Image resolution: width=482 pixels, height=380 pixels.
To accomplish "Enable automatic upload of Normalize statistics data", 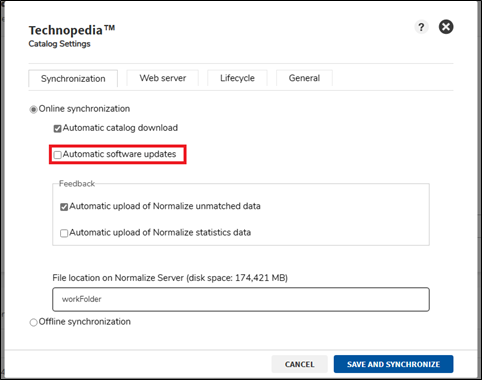I will pos(64,233).
